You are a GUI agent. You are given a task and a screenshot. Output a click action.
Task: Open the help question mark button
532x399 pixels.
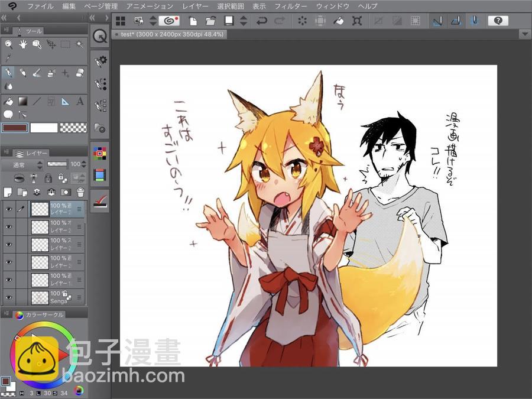(498, 21)
